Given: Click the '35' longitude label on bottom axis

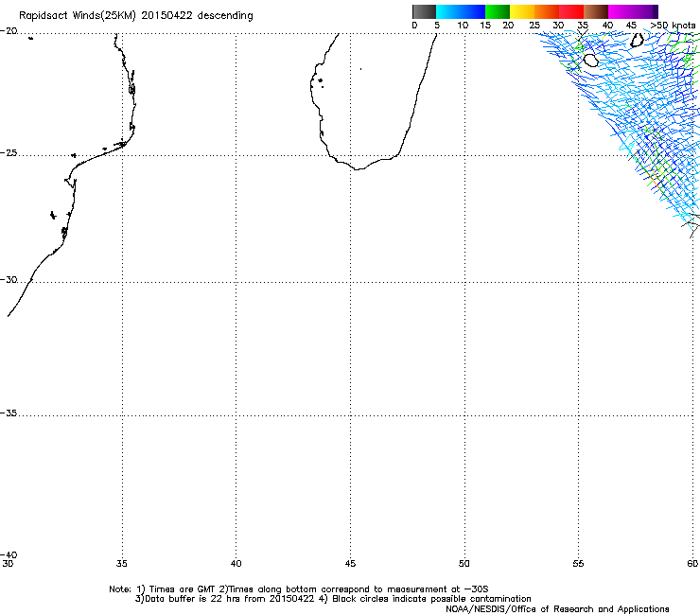Looking at the screenshot, I should pyautogui.click(x=121, y=564).
